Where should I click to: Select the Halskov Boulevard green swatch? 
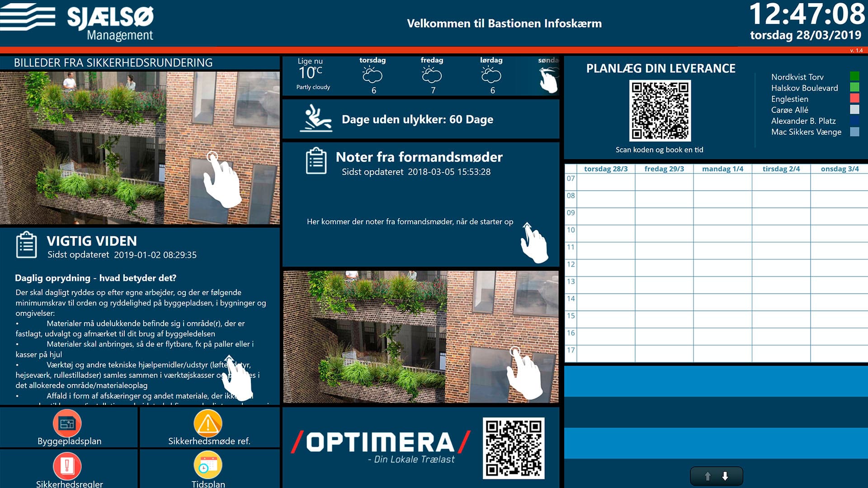(x=854, y=87)
